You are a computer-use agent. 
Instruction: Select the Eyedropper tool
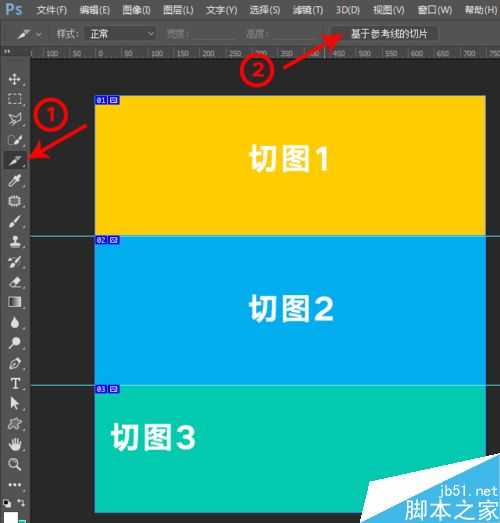14,180
